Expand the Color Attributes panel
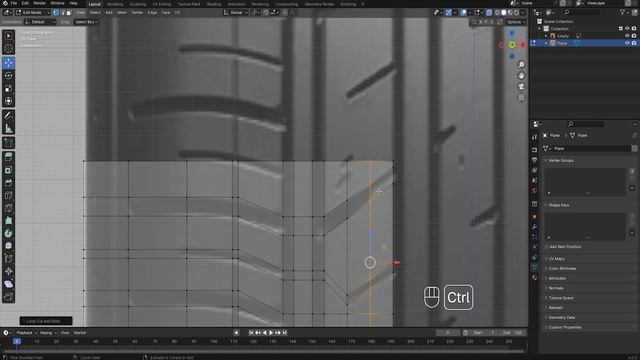The width and height of the screenshot is (640, 360). (x=562, y=269)
